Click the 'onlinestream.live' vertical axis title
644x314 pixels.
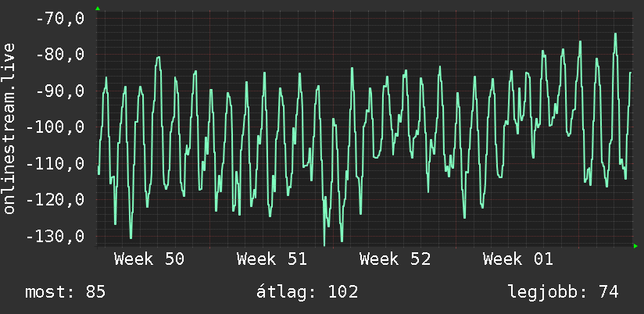[x=9, y=128]
